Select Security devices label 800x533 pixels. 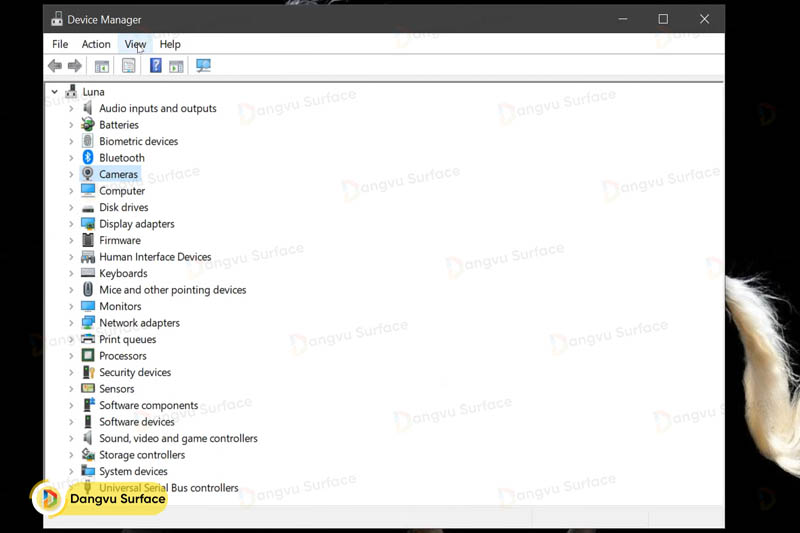point(135,372)
